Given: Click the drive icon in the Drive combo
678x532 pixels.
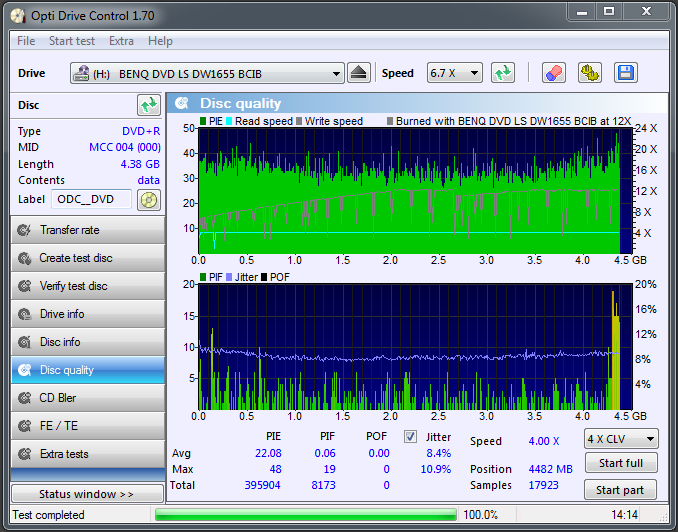Looking at the screenshot, I should pyautogui.click(x=81, y=73).
